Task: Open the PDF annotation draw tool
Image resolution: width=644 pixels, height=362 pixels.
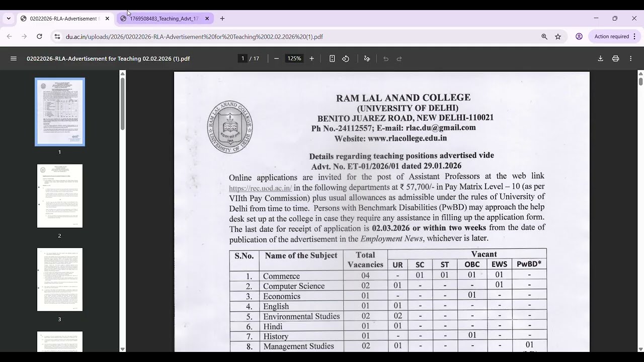Action: (x=367, y=58)
